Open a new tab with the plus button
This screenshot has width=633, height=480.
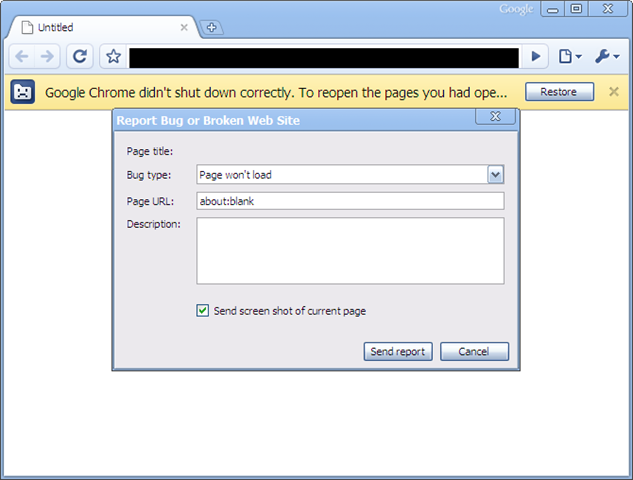click(212, 27)
